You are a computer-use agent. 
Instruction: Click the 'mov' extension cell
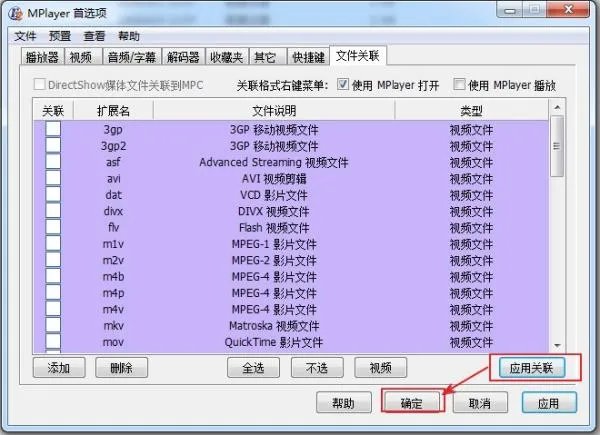click(113, 342)
